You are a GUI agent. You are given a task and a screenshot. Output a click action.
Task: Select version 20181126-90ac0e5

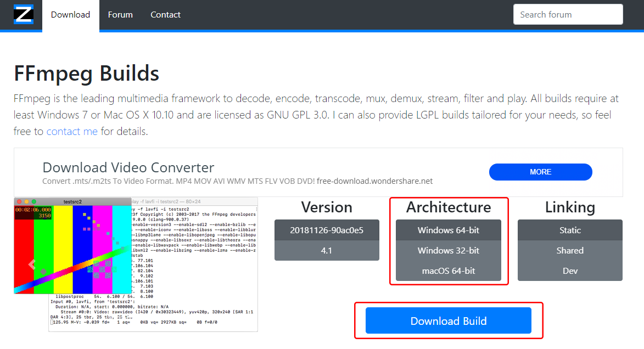coord(327,230)
